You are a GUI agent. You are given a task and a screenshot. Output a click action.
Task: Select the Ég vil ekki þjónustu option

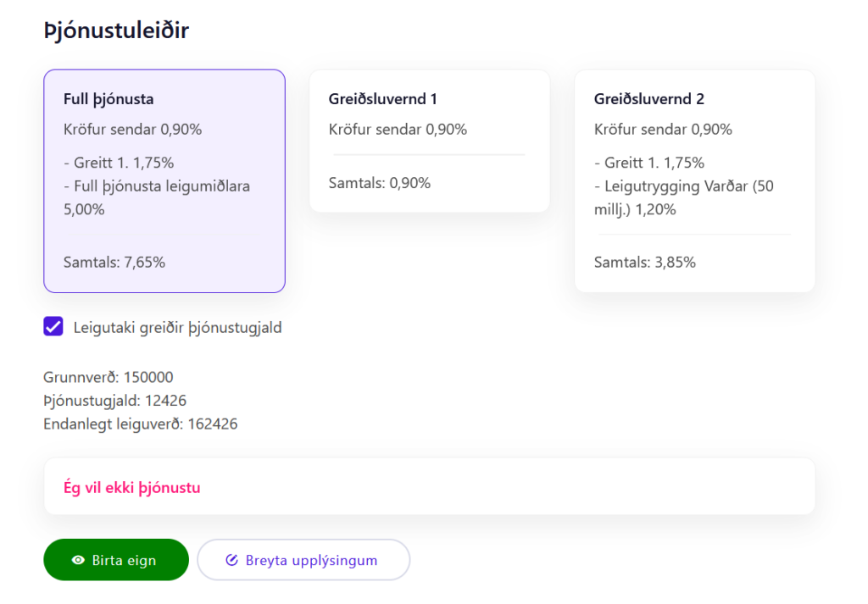(132, 487)
